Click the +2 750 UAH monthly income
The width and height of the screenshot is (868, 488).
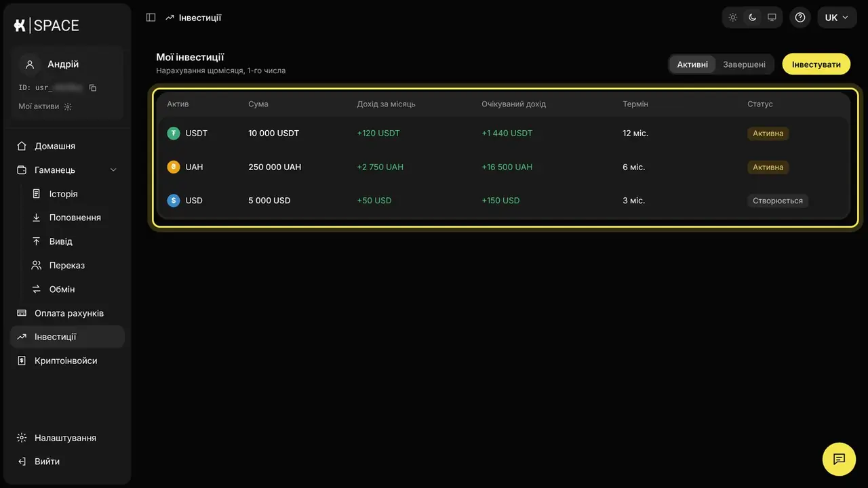[x=380, y=167]
